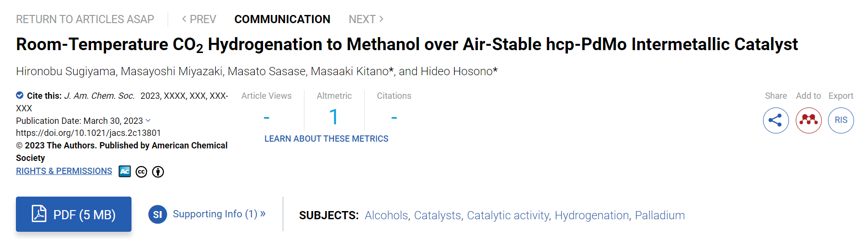Select the Catalytic activity subject
This screenshot has height=239, width=868.
(508, 215)
